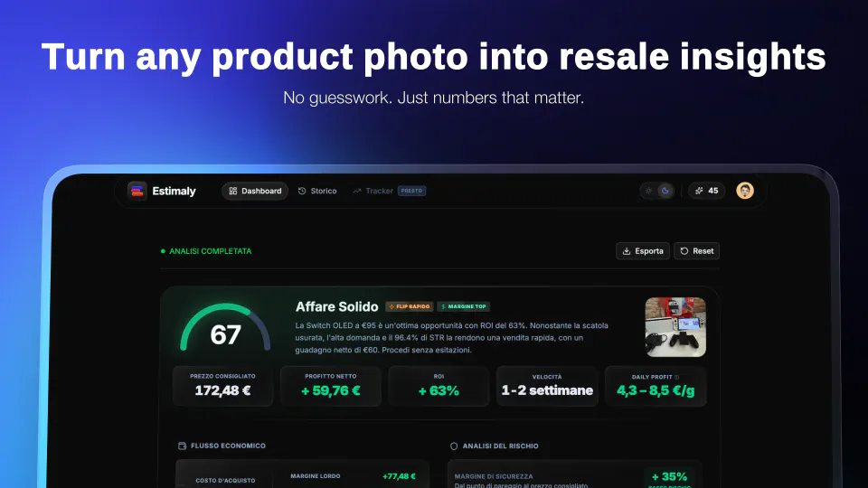Click the PRESTO badge beside Tracker
The height and width of the screenshot is (488, 868).
pos(411,191)
